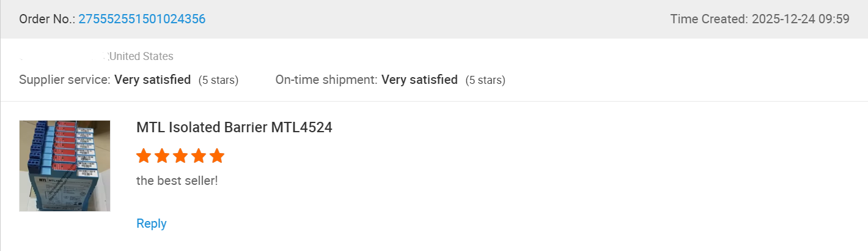
Task: Click the Reply link under the review
Action: (x=152, y=223)
